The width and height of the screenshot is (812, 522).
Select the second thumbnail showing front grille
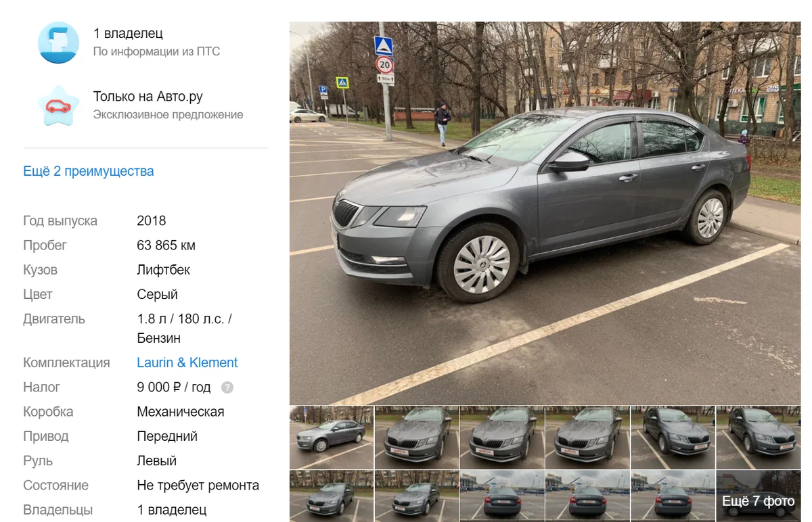(x=417, y=437)
